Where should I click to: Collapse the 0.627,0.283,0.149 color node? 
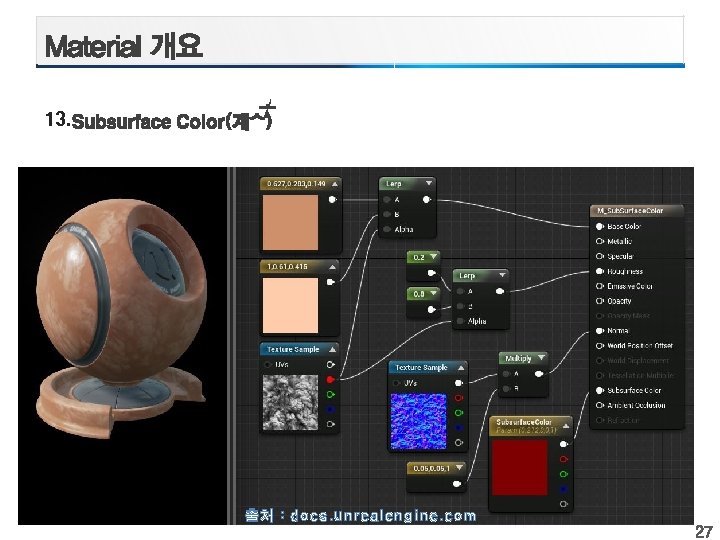click(x=335, y=184)
